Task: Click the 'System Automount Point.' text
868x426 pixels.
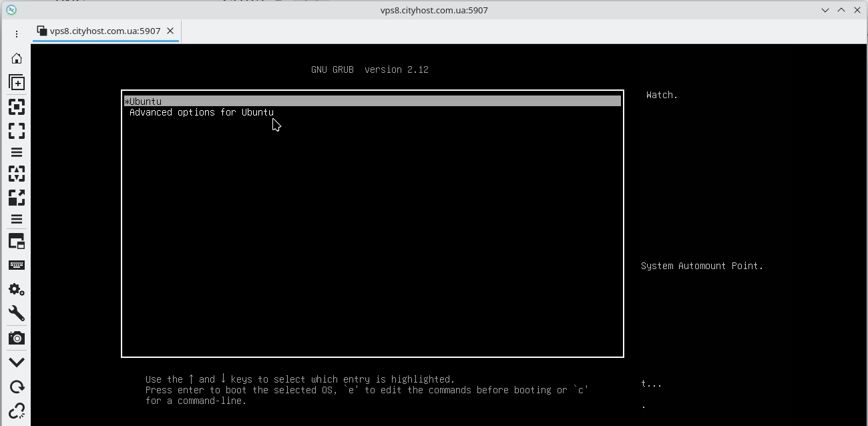Action: pos(702,266)
